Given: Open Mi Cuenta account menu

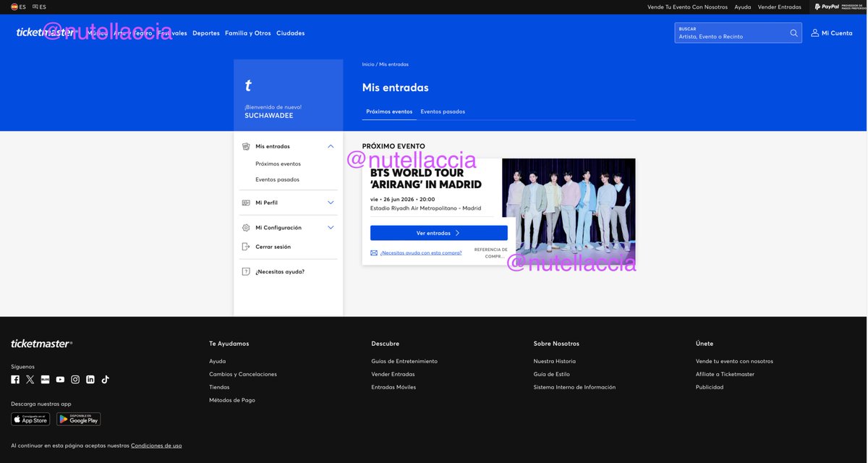Looking at the screenshot, I should [x=832, y=33].
